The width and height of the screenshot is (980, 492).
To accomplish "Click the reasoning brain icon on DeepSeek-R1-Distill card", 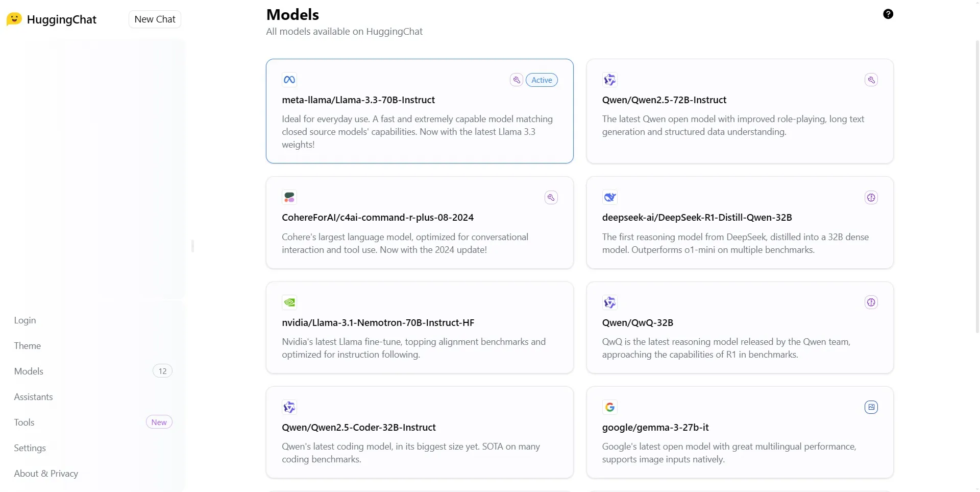I will click(x=871, y=197).
